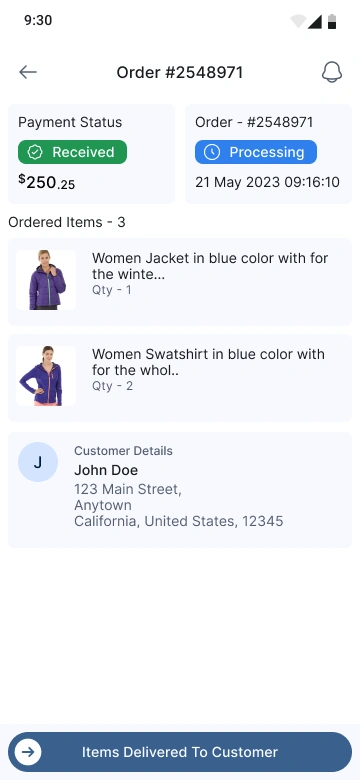Tap the J customer avatar circle
Image resolution: width=360 pixels, height=780 pixels.
coord(38,462)
